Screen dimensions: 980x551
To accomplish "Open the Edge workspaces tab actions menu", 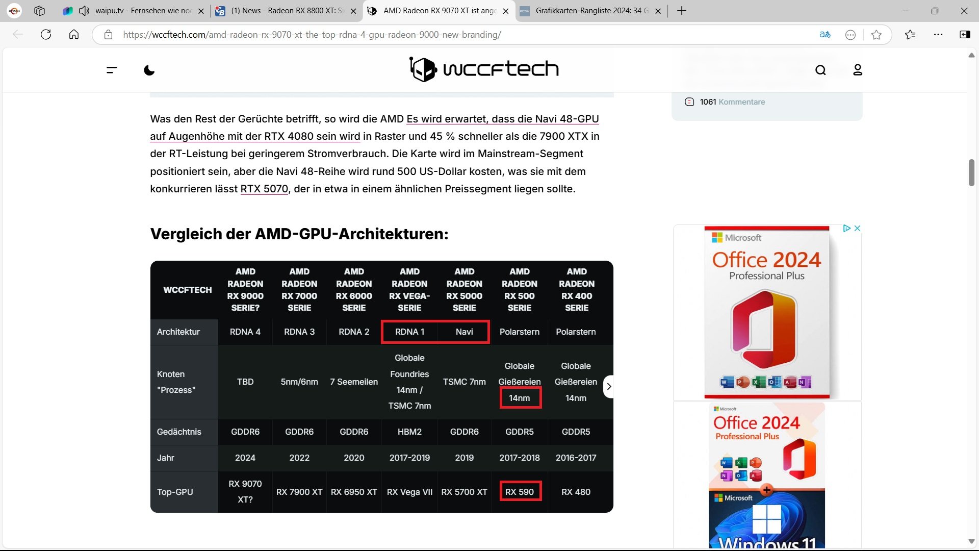I will tap(39, 11).
